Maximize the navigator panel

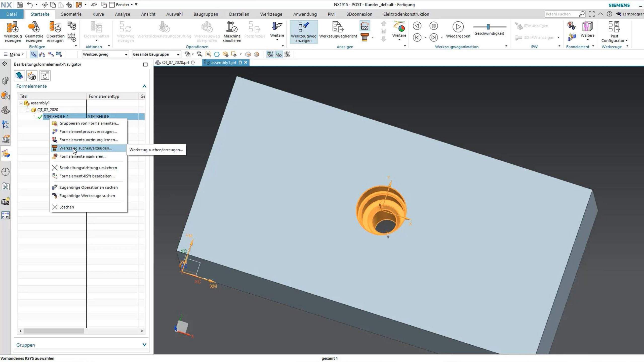tap(145, 65)
